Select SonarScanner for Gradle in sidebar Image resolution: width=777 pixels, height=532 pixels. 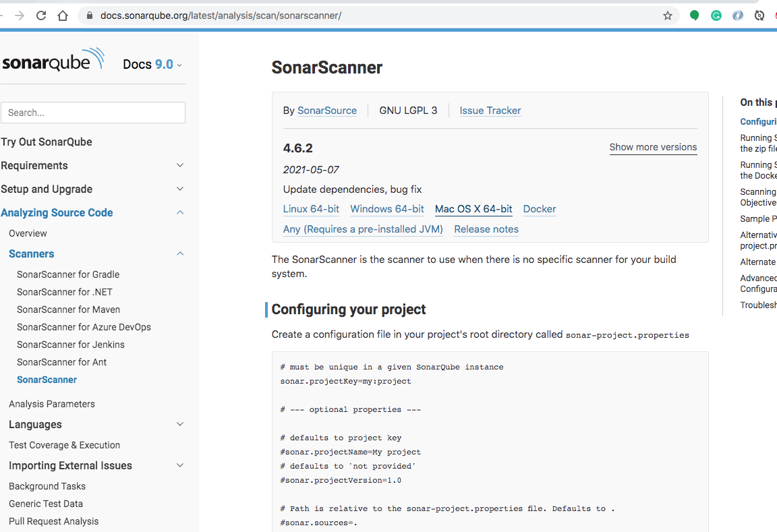(x=67, y=274)
